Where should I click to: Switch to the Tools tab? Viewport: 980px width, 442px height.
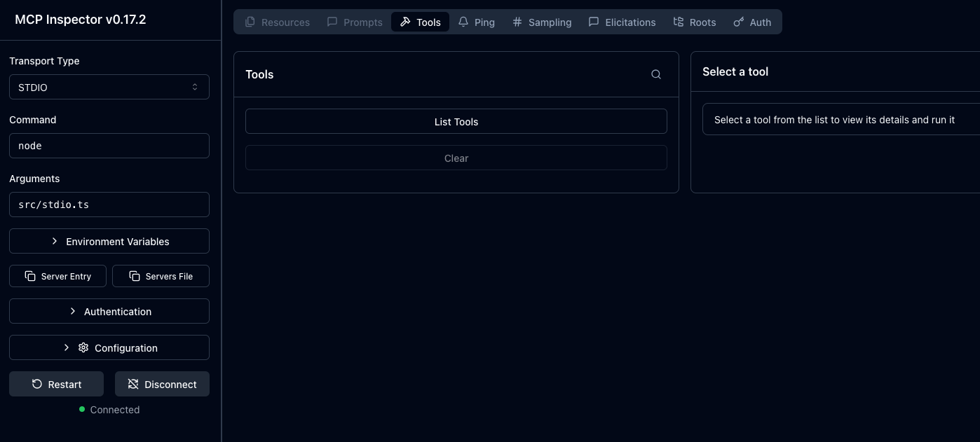coord(421,22)
